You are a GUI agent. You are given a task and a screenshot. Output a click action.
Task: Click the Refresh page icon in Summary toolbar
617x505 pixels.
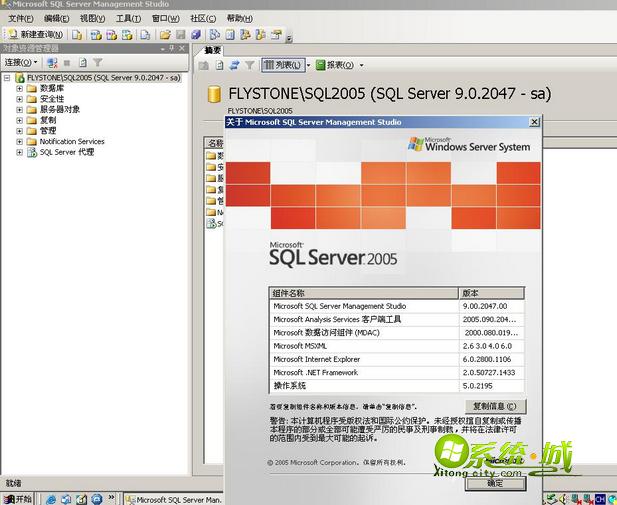click(x=219, y=65)
